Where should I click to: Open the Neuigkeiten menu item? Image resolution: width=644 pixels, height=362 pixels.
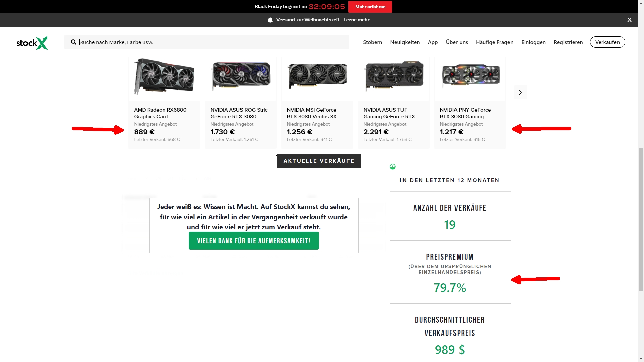[x=405, y=42]
